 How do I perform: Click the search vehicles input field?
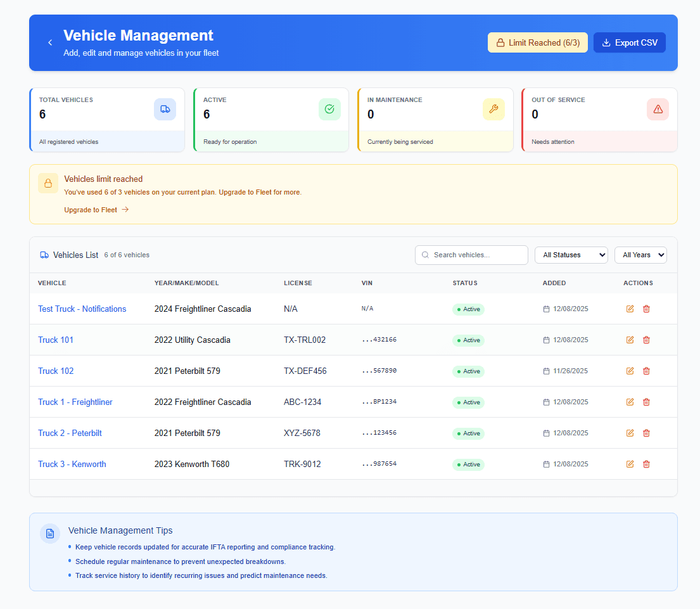tap(471, 255)
